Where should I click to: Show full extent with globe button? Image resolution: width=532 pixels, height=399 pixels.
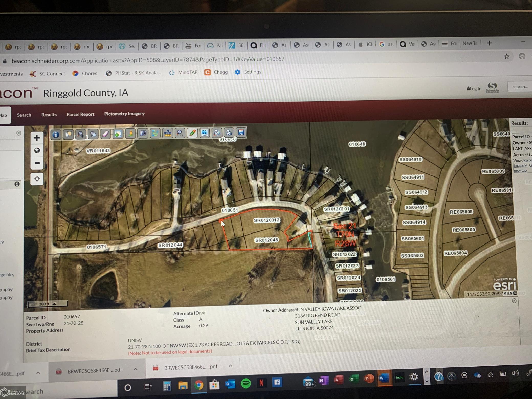click(x=37, y=150)
